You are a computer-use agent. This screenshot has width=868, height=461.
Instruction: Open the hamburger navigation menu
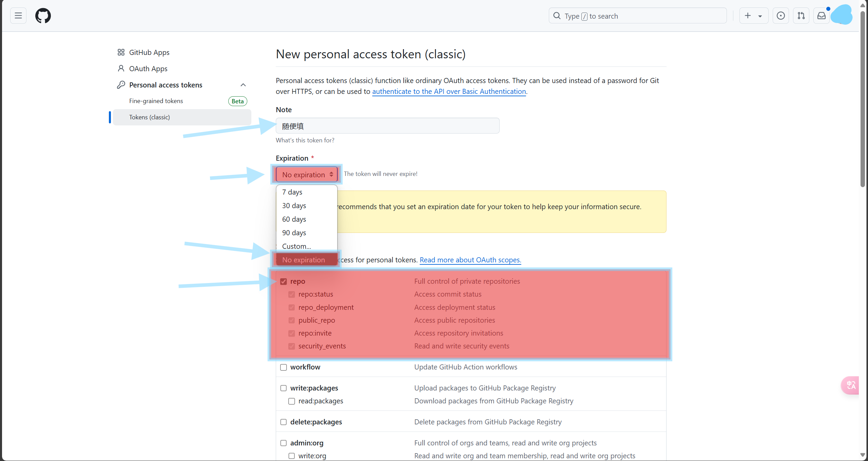[18, 16]
